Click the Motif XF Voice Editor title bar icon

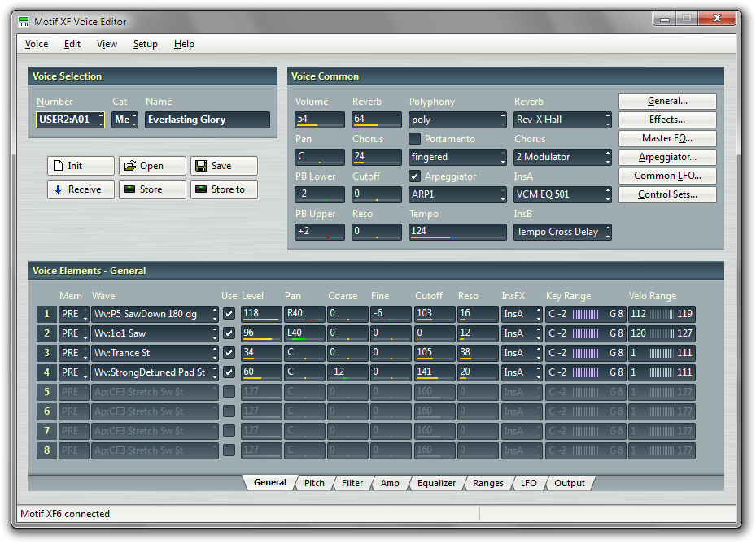coord(23,22)
